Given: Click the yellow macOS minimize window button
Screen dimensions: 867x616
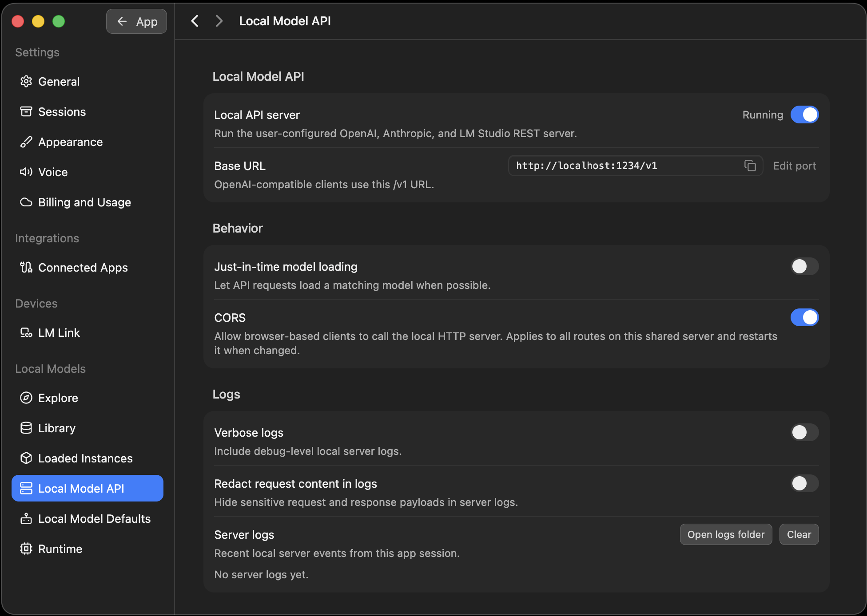Looking at the screenshot, I should [38, 21].
